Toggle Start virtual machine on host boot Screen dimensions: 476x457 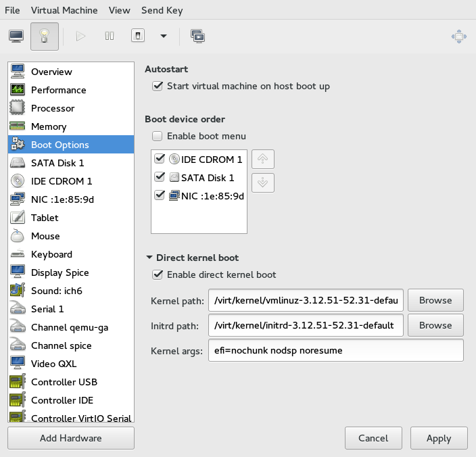[158, 86]
